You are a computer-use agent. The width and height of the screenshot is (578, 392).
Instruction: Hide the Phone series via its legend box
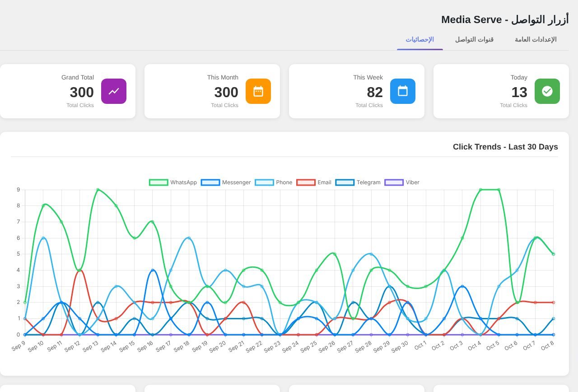pos(265,182)
